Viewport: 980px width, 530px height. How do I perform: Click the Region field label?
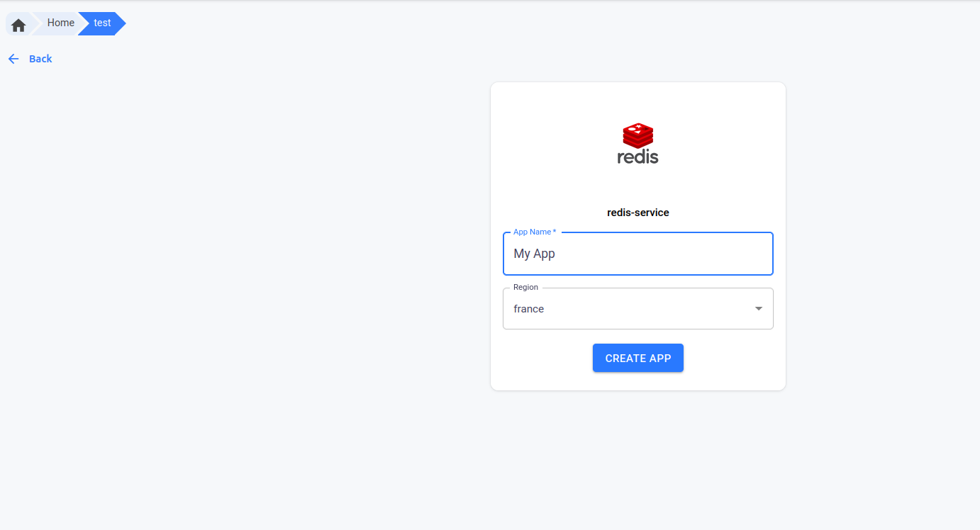click(525, 288)
